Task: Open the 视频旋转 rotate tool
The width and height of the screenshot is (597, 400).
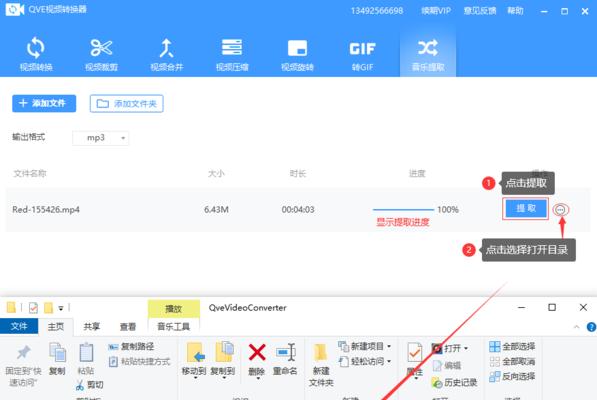Action: (297, 54)
